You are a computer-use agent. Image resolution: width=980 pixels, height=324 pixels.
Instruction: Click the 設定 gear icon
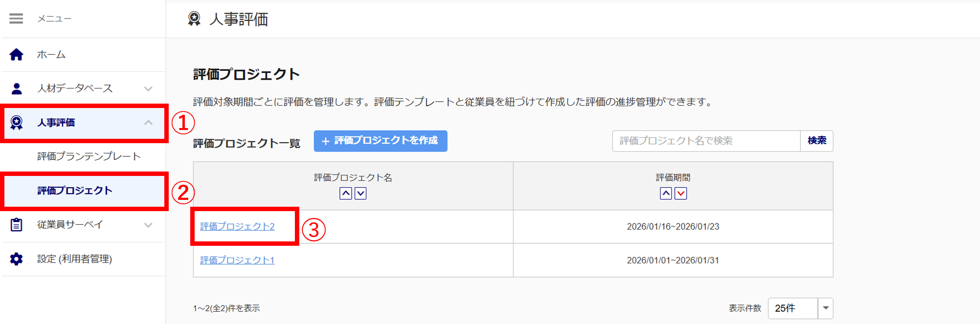tap(17, 259)
